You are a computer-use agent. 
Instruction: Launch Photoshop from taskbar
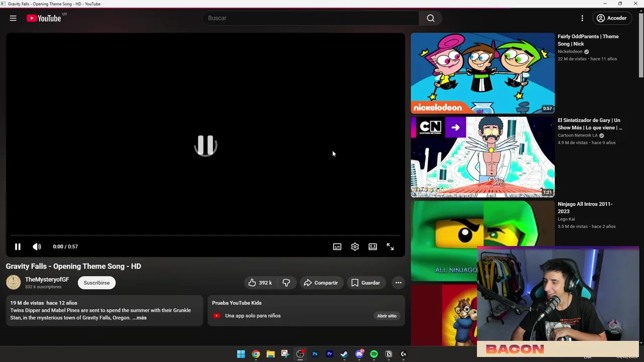coord(315,354)
